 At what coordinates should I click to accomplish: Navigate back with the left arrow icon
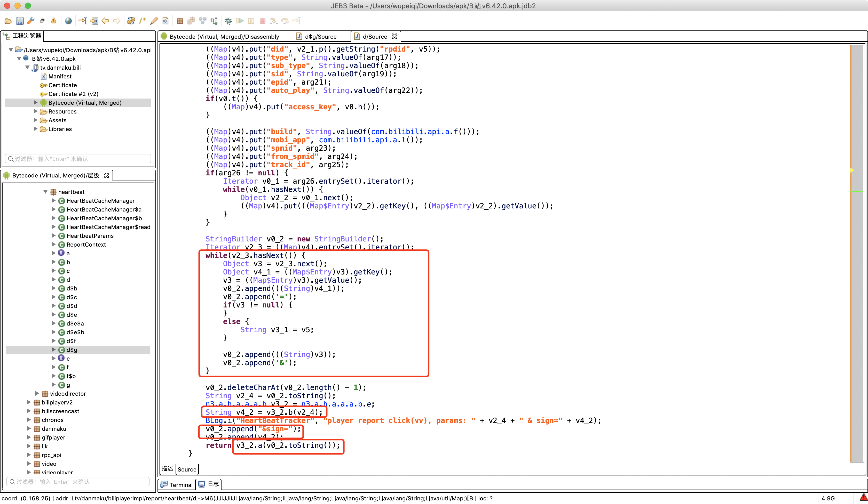point(105,21)
